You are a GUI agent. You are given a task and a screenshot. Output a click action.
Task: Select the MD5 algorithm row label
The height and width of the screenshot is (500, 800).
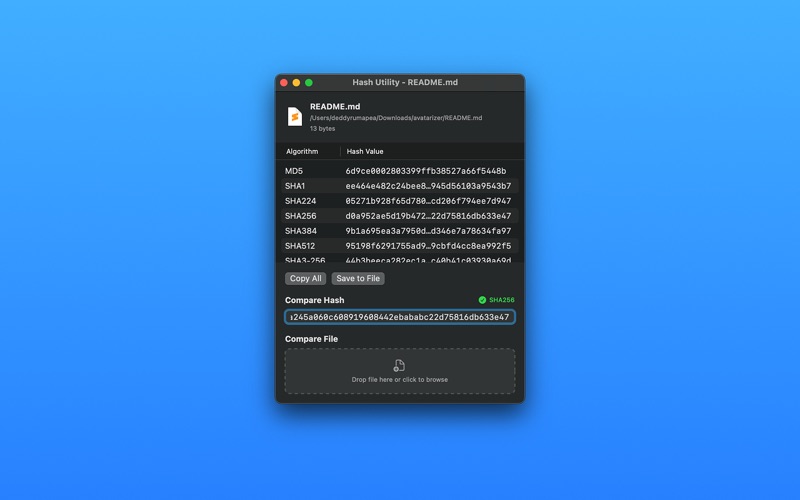[x=294, y=171]
